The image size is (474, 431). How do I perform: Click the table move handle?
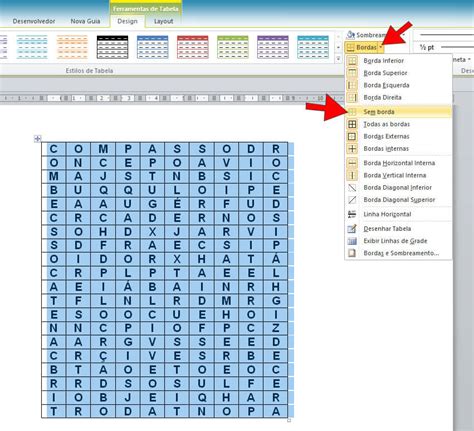point(37,138)
